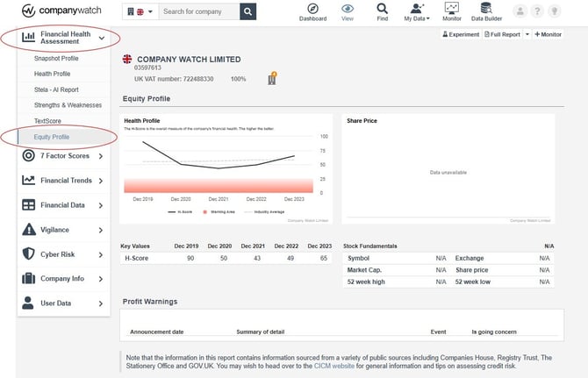Click the building badge icon beside VAT number
Viewport: 588px width, 378px height.
tap(272, 79)
